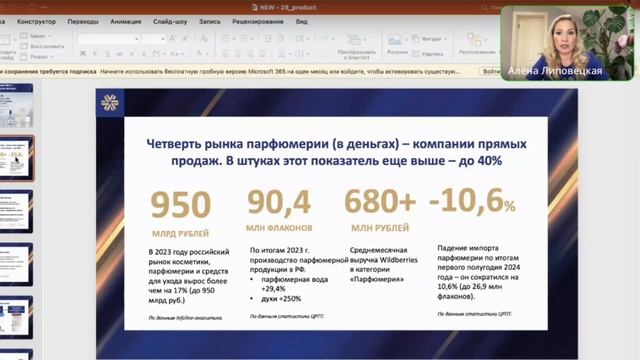Viewport: 640px width, 360px height.
Task: Toggle underline formatting
Action: 107,53
